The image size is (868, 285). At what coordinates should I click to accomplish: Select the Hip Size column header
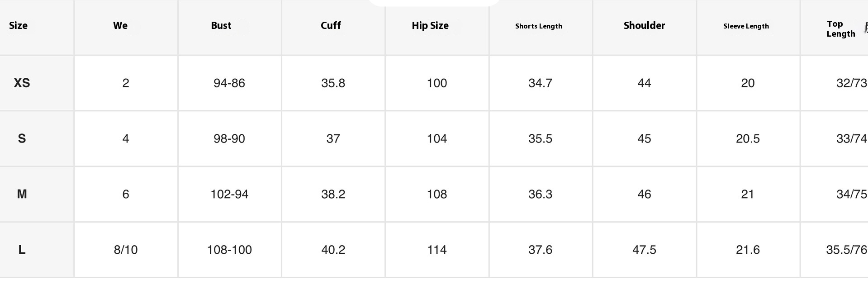point(430,26)
